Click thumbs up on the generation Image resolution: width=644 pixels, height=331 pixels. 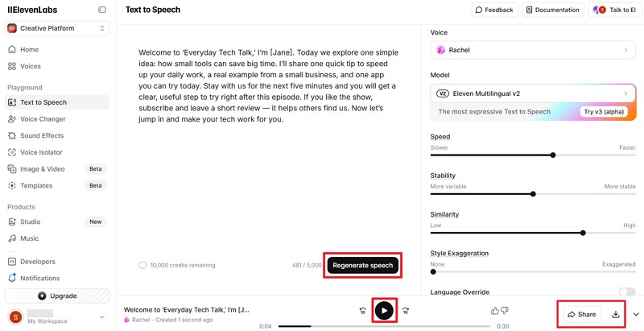click(x=495, y=311)
